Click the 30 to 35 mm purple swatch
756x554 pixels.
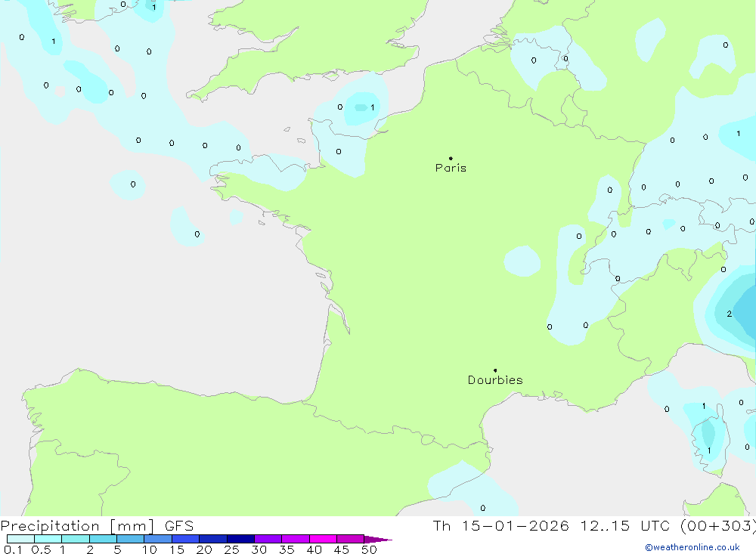click(268, 539)
